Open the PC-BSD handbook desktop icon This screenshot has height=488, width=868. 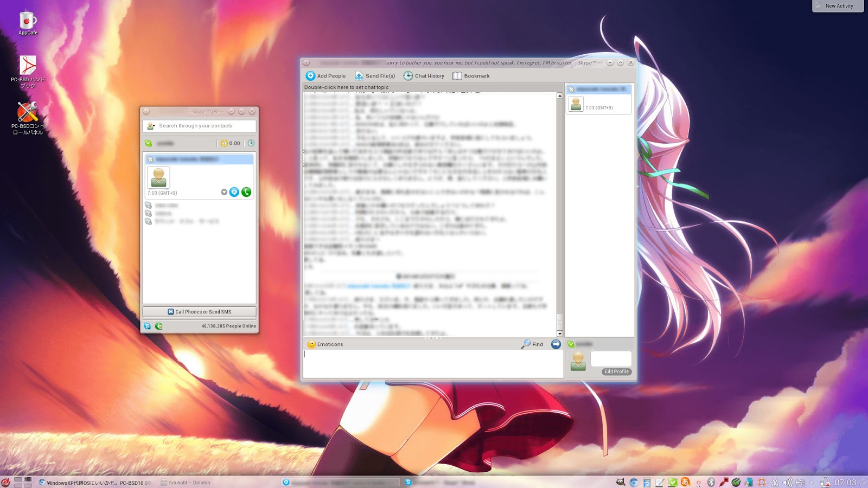[x=28, y=71]
